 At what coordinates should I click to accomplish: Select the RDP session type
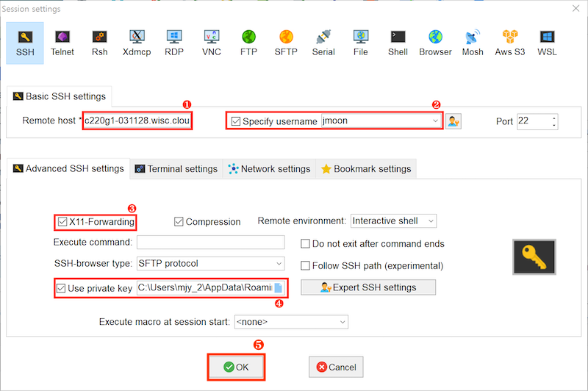pyautogui.click(x=174, y=43)
